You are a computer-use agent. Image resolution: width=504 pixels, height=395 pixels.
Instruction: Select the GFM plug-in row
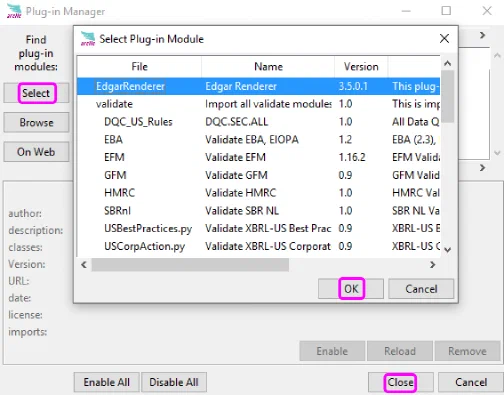259,175
